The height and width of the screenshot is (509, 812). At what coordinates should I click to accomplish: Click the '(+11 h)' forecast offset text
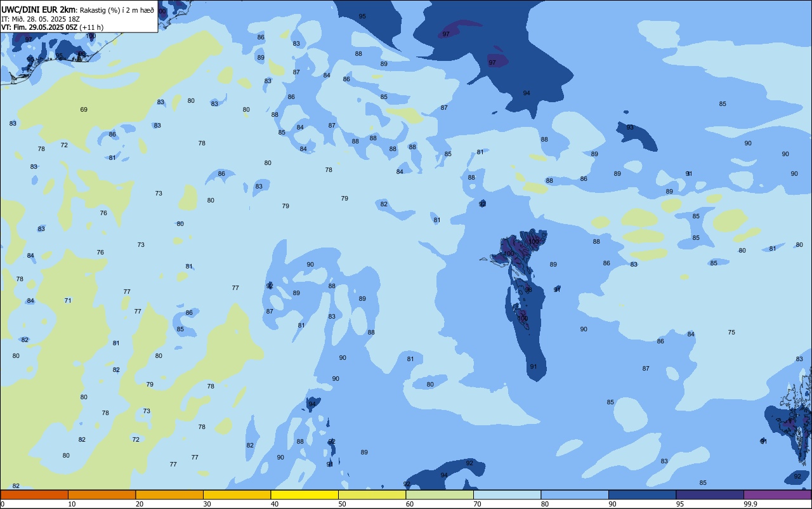pyautogui.click(x=92, y=27)
